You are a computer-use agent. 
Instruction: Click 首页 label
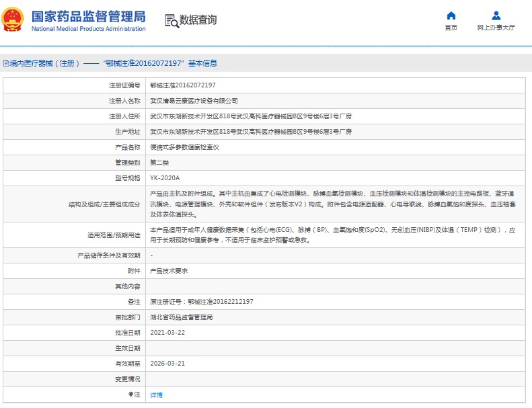(x=451, y=28)
